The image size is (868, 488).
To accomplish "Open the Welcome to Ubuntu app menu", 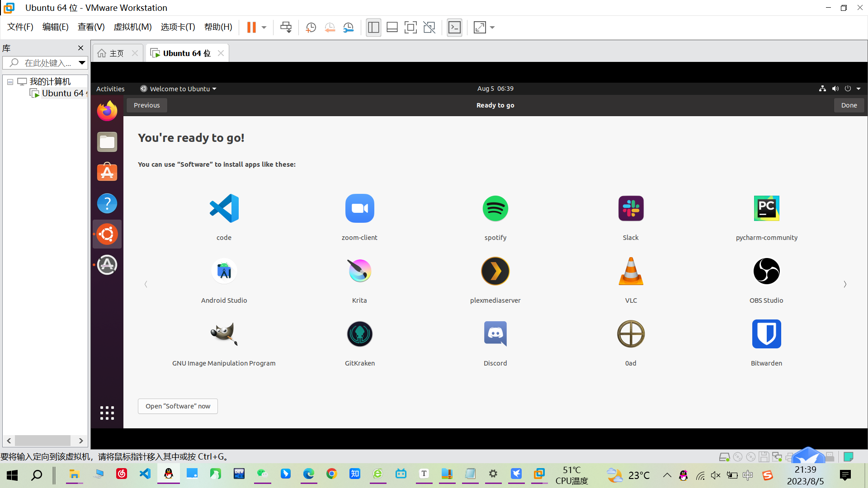I will (x=179, y=89).
